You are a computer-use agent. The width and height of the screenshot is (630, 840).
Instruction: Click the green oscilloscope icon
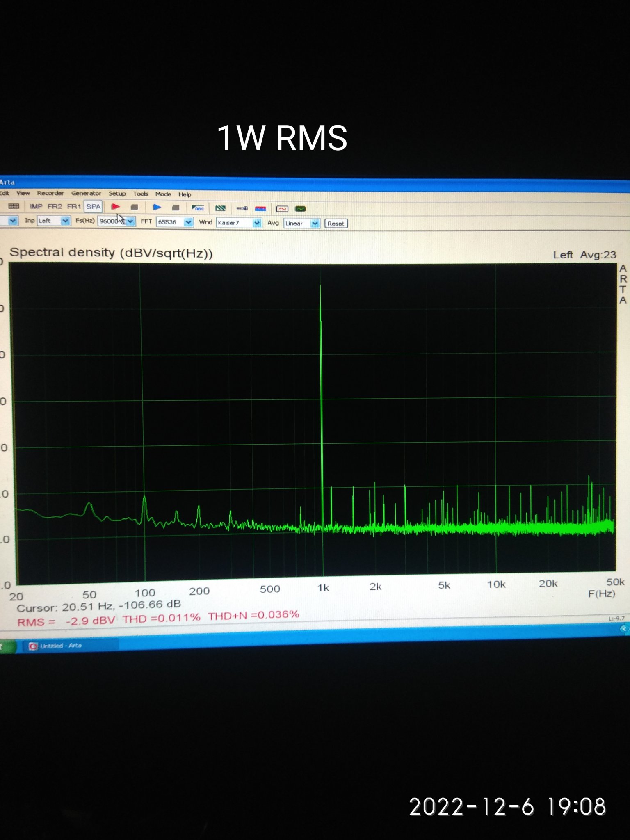click(301, 209)
